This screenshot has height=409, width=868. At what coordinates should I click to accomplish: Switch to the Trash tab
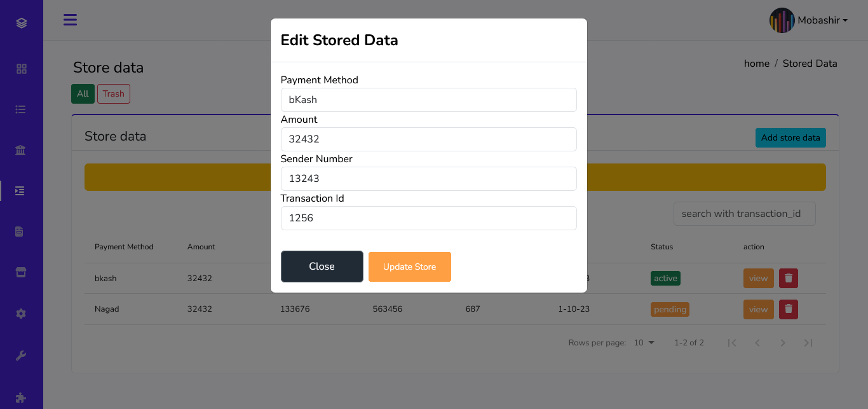[113, 94]
